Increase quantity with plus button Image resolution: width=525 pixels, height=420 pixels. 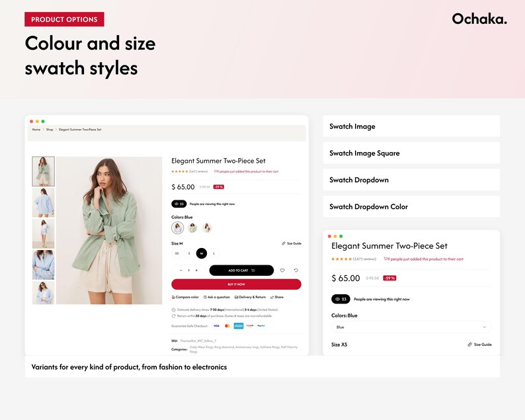coord(196,271)
